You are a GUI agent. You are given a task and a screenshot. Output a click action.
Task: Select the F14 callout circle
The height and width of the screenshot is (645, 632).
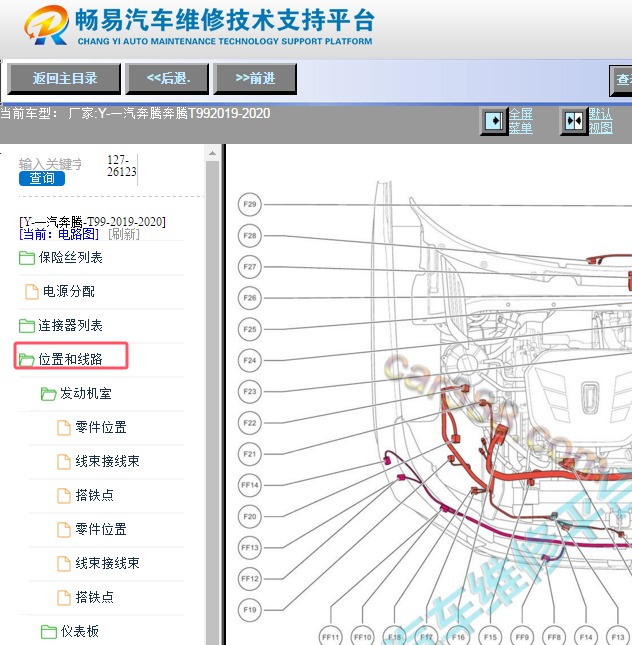pyautogui.click(x=586, y=636)
